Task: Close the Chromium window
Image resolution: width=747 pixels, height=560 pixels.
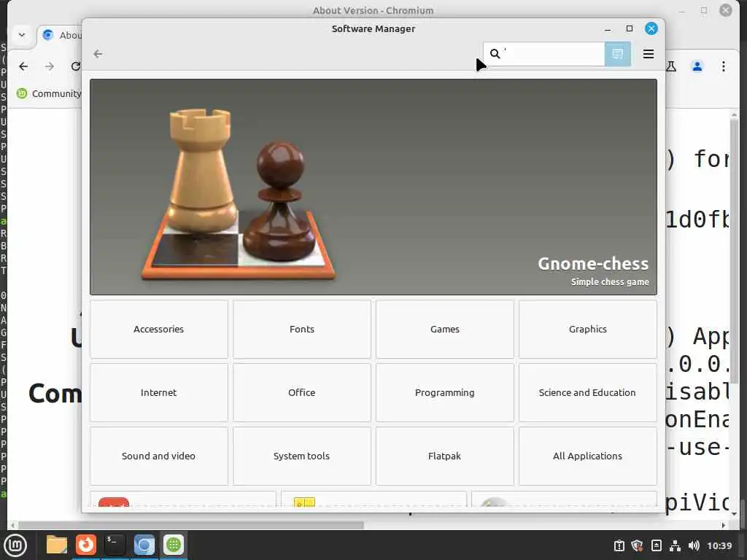Action: coord(726,10)
